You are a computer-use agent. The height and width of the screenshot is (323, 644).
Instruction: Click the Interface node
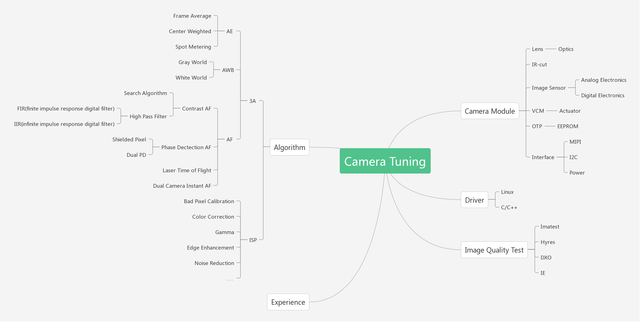click(x=542, y=157)
